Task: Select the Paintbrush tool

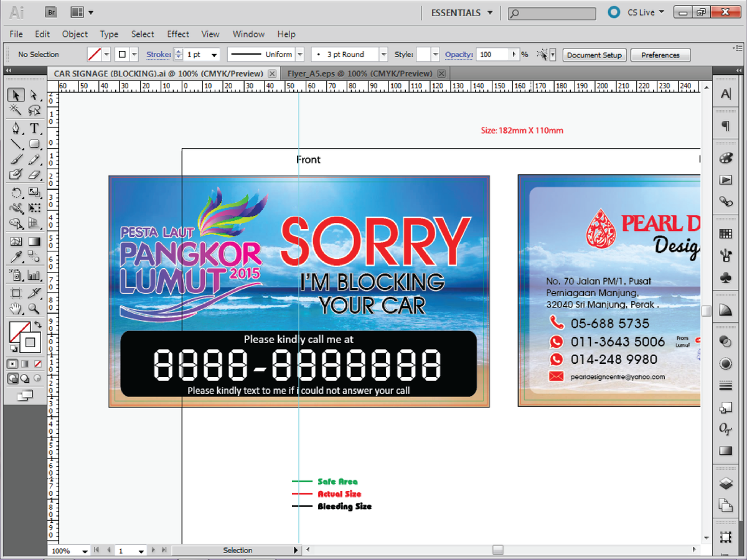Action: 16,160
